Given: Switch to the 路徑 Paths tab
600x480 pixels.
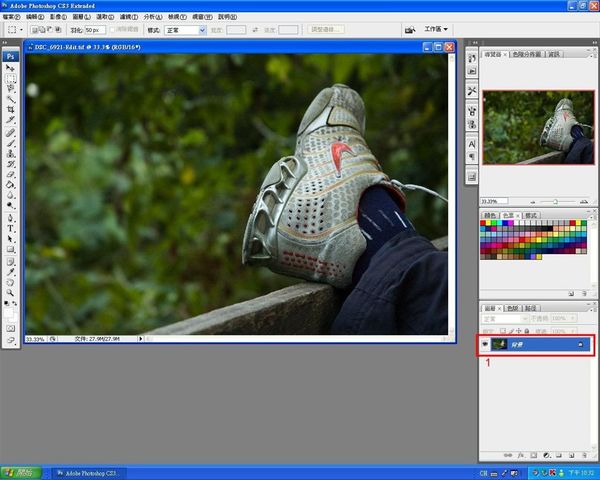Looking at the screenshot, I should pos(531,308).
